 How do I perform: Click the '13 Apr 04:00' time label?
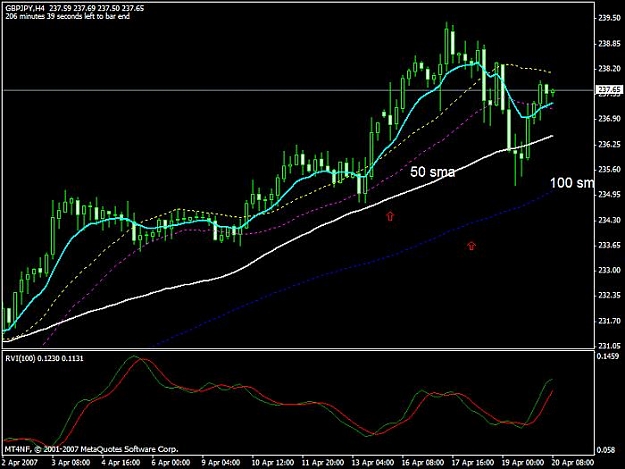373,463
